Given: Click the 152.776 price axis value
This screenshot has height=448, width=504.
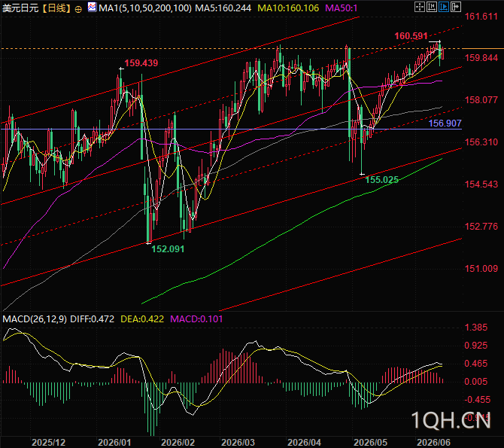Looking at the screenshot, I should coord(481,226).
